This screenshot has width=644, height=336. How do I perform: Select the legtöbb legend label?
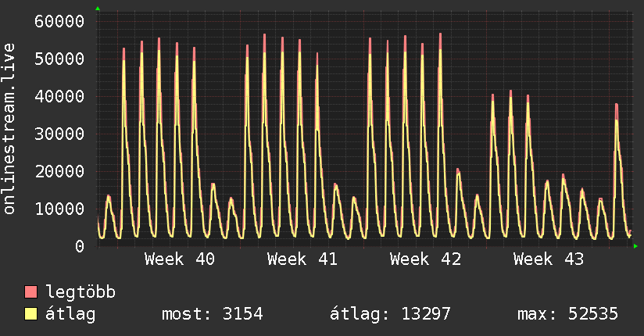(x=80, y=292)
